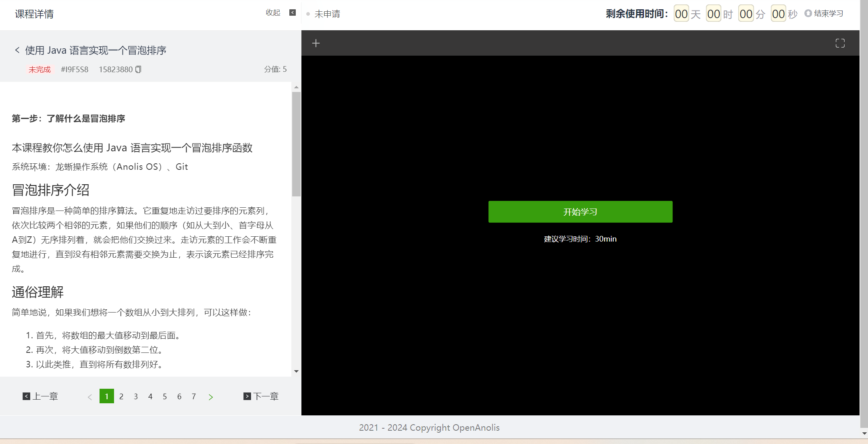Click the grey previous-page chevron
The height and width of the screenshot is (444, 868).
pos(90,397)
